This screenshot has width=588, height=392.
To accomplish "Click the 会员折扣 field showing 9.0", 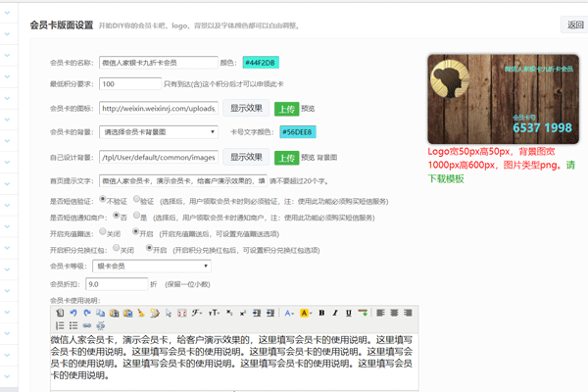I will (117, 284).
